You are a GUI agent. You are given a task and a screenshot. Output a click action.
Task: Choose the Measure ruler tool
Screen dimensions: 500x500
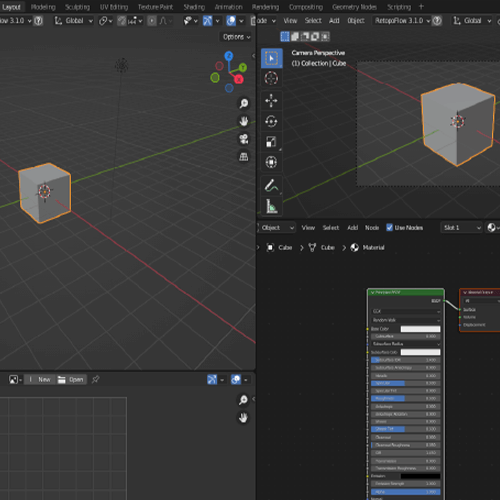pyautogui.click(x=271, y=206)
